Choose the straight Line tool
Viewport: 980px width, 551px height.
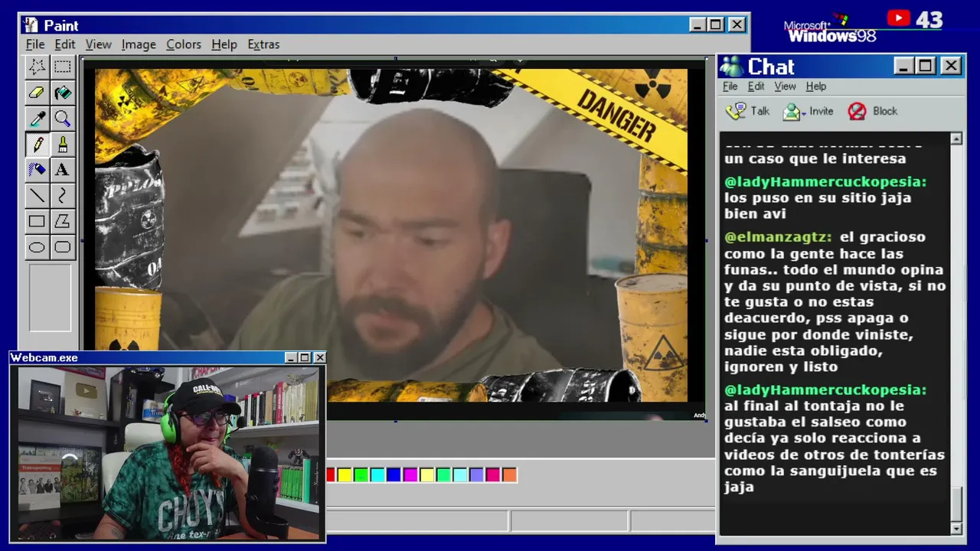click(x=37, y=196)
